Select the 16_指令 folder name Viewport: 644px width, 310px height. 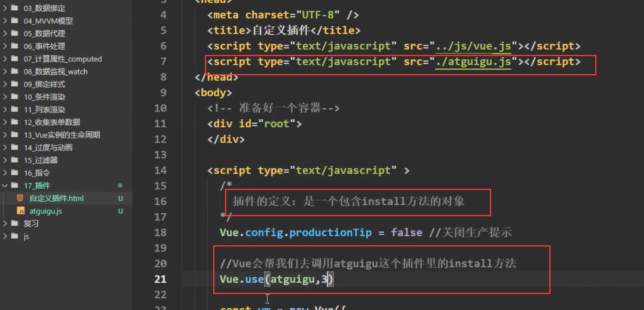pyautogui.click(x=37, y=173)
